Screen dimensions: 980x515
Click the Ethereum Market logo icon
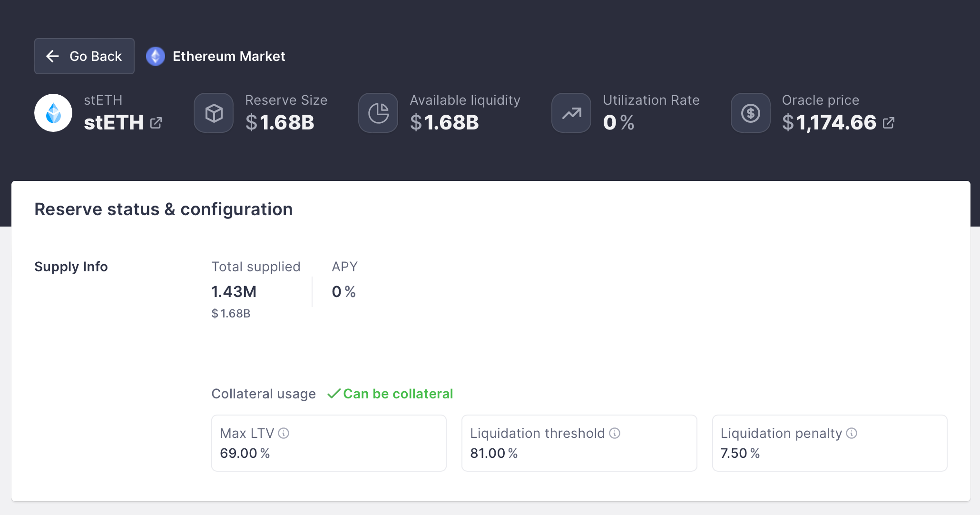(156, 56)
